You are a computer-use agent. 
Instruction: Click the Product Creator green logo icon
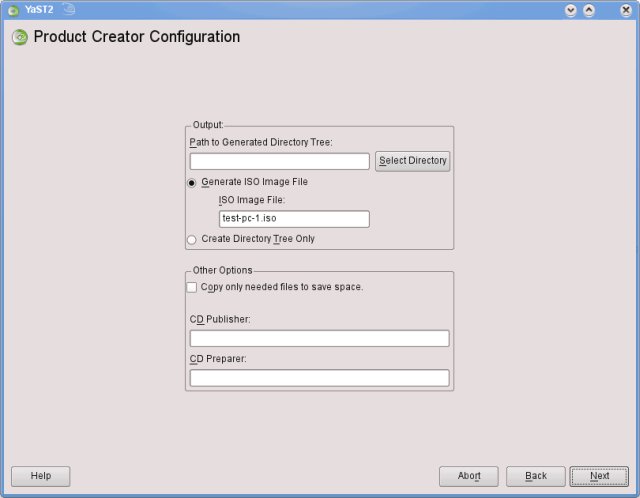(20, 37)
